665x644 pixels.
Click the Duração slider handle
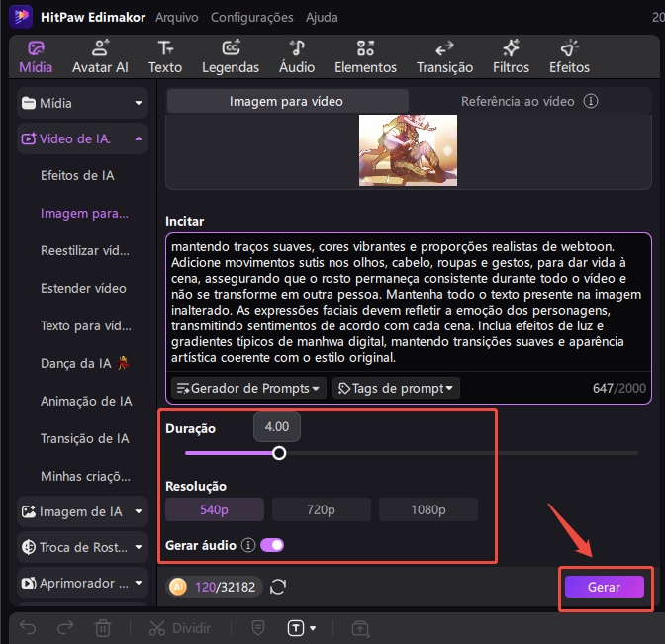279,453
